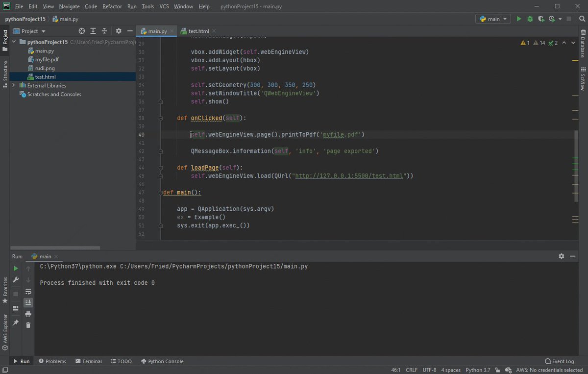Hide the Run tool window
Viewport: 588px width, 374px height.
click(x=572, y=256)
